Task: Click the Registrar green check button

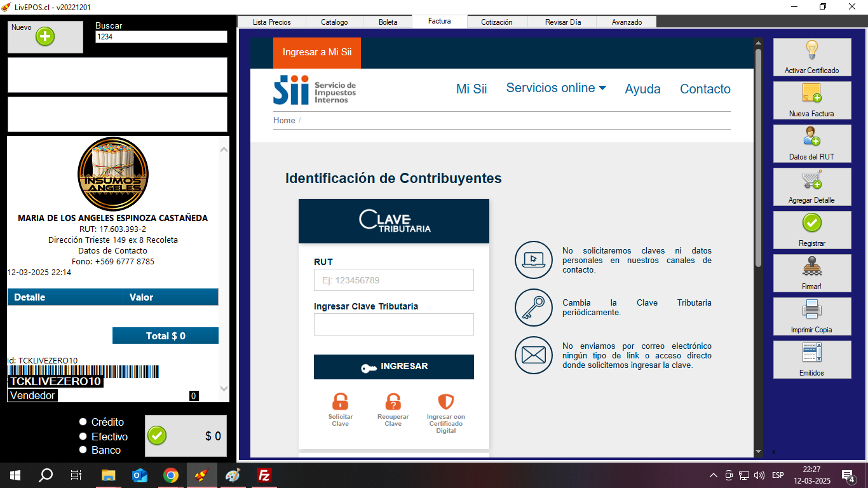Action: tap(812, 230)
